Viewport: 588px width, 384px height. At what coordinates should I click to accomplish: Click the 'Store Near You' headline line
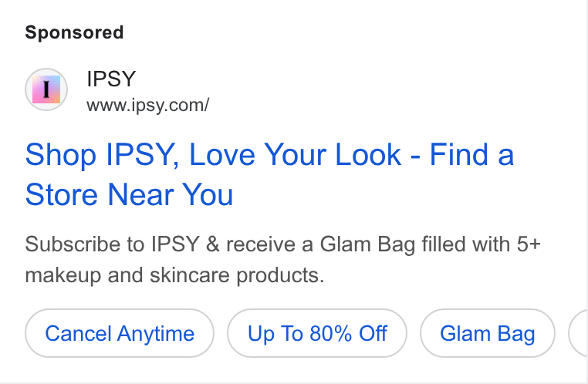pyautogui.click(x=130, y=195)
